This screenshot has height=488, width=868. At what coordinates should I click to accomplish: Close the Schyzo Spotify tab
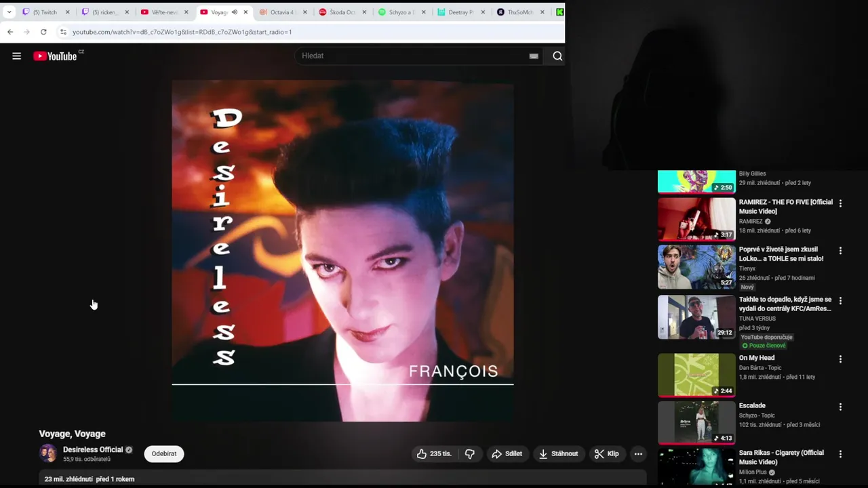424,12
